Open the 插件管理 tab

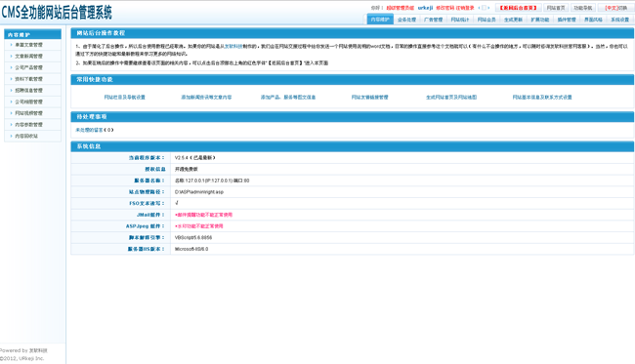567,20
